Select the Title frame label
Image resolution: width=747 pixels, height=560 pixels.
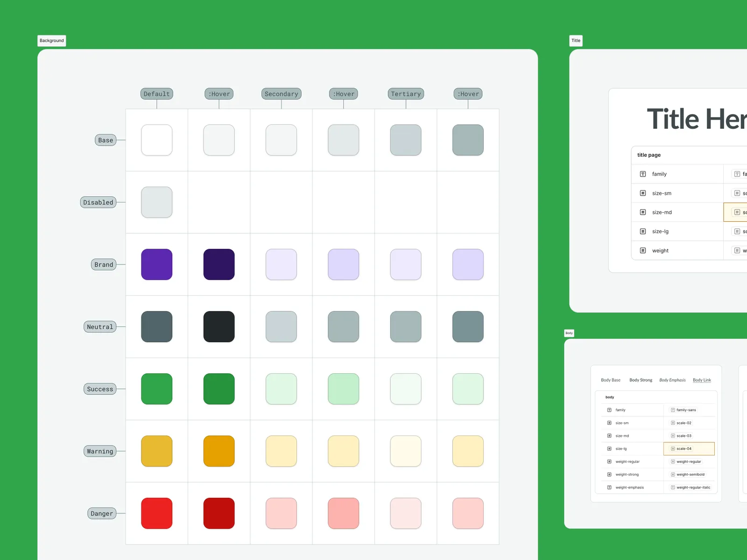point(576,41)
